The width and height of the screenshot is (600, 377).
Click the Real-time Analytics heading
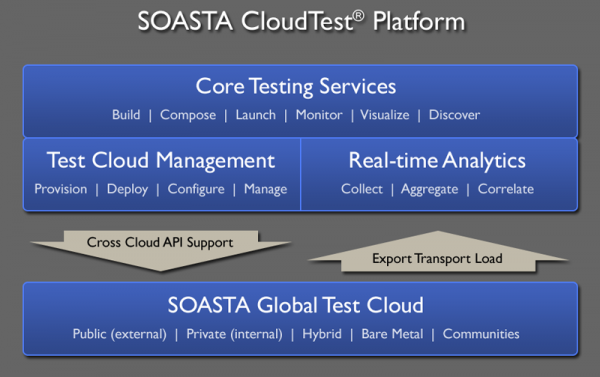click(437, 160)
